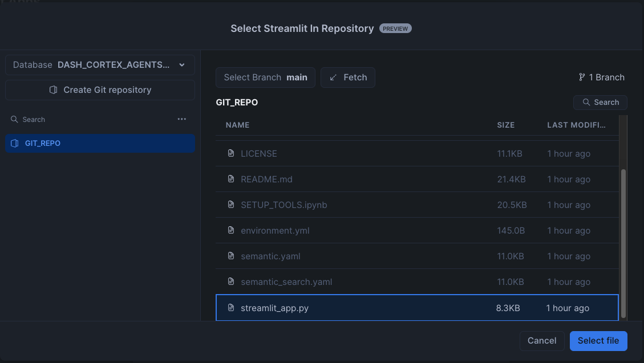Click the 8.3KB size of streamlit_app.py
Image resolution: width=644 pixels, height=363 pixels.
[x=508, y=308]
